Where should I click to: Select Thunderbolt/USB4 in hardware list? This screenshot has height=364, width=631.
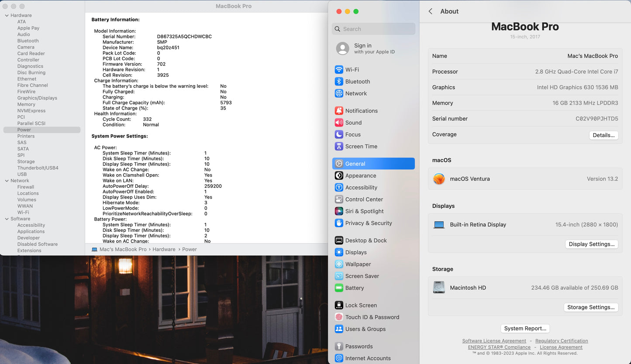coord(38,168)
